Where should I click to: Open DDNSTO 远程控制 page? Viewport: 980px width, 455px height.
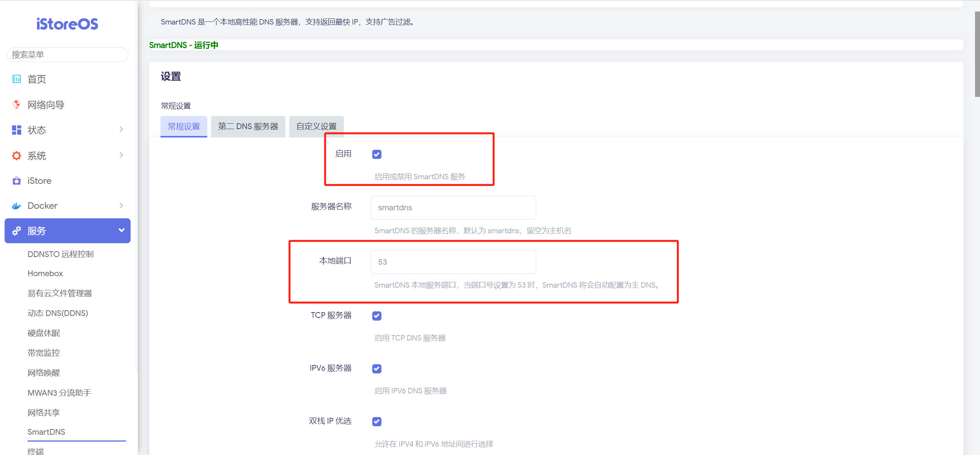tap(61, 254)
